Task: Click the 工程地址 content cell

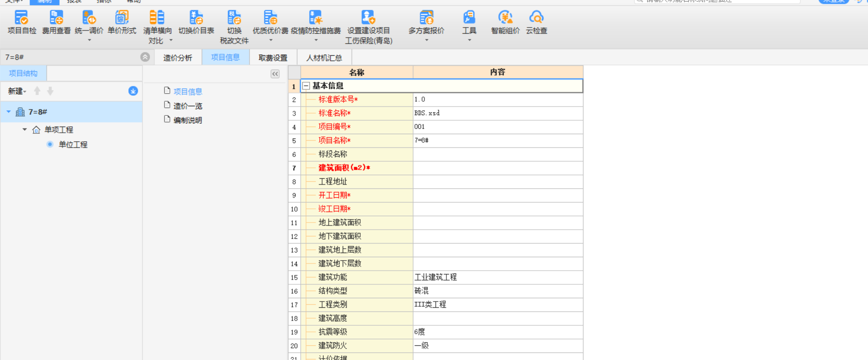Action: tap(498, 182)
